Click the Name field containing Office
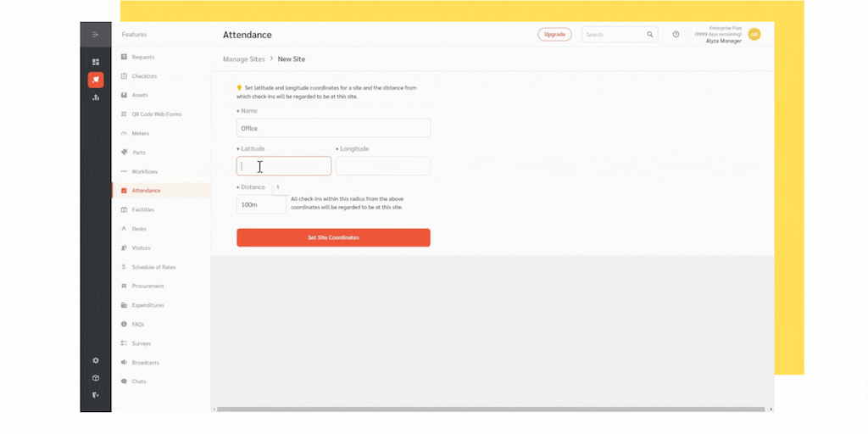The height and width of the screenshot is (434, 868). [x=333, y=128]
